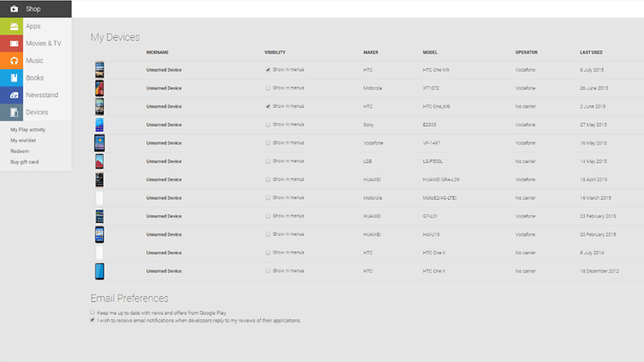This screenshot has width=644, height=362.
Task: Uncheck Show in menus for HTC One M9
Action: 268,70
